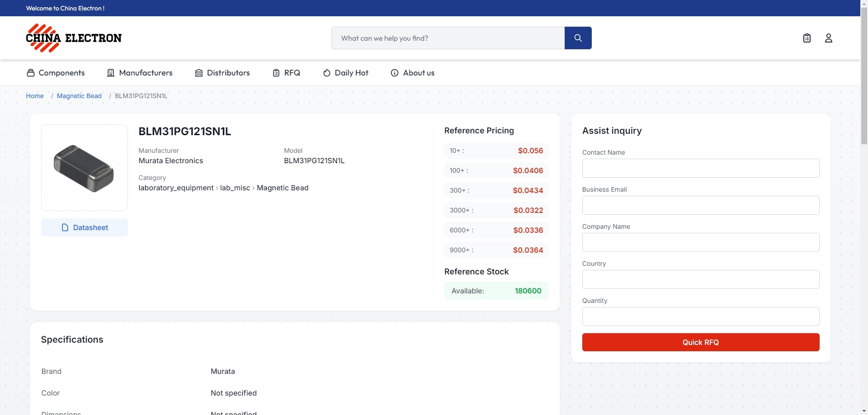The height and width of the screenshot is (415, 868).
Task: Click the 9000+ price $0.0364
Action: (x=528, y=250)
